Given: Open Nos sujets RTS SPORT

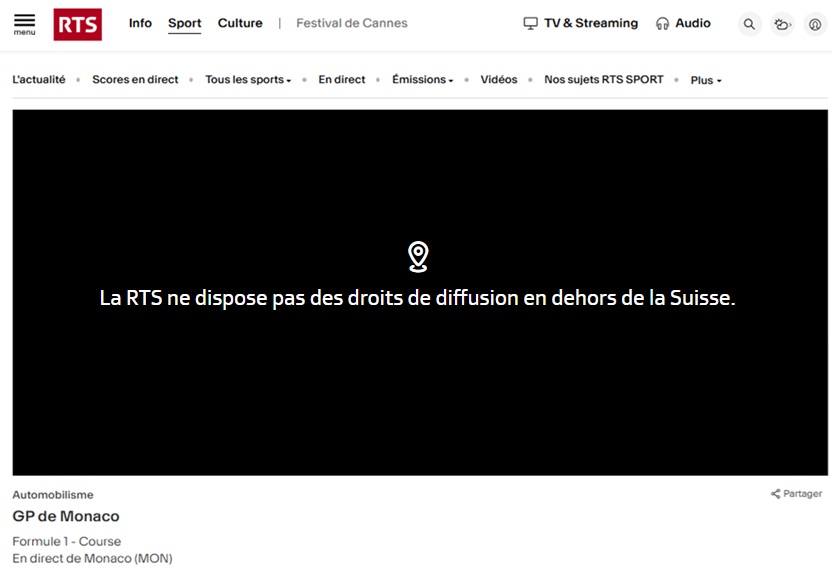Looking at the screenshot, I should 604,80.
